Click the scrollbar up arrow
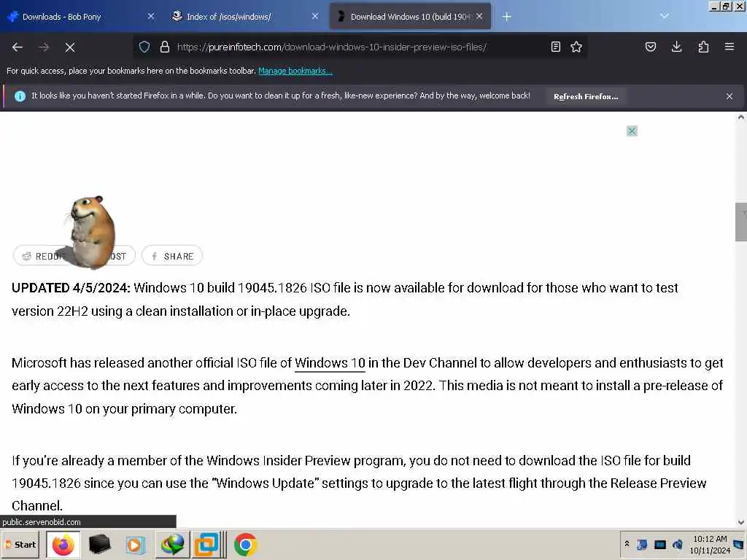This screenshot has width=747, height=560. pyautogui.click(x=741, y=117)
